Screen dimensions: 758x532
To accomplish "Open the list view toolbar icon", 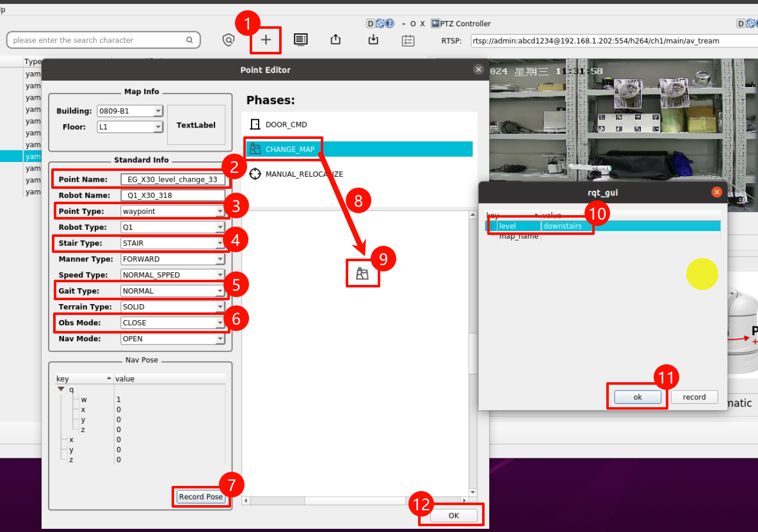I will coord(300,40).
